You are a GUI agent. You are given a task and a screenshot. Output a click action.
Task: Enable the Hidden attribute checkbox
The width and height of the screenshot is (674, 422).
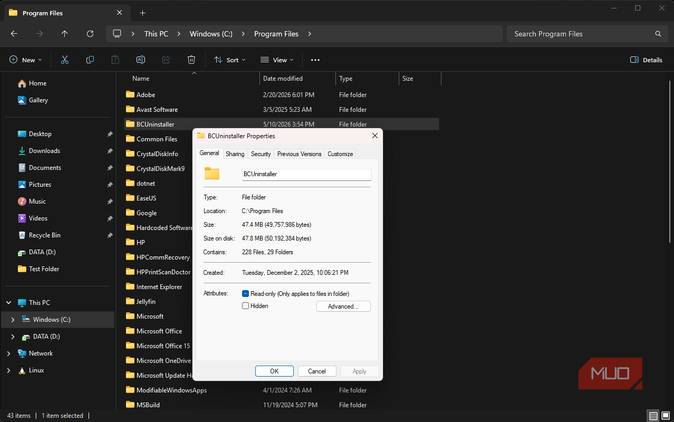[x=245, y=306]
